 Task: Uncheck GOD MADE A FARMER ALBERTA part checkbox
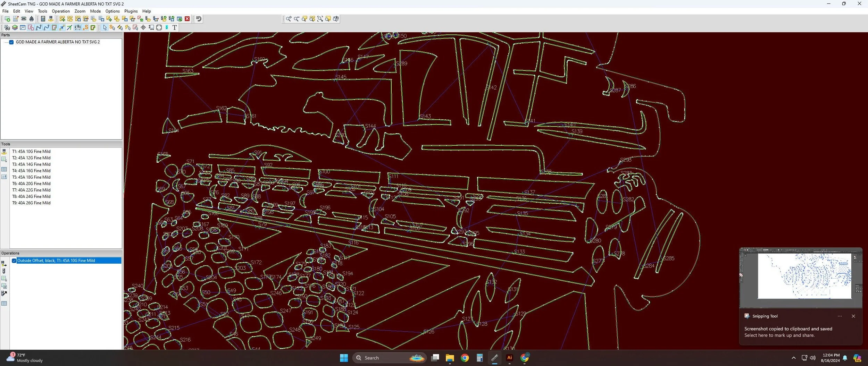pos(11,42)
